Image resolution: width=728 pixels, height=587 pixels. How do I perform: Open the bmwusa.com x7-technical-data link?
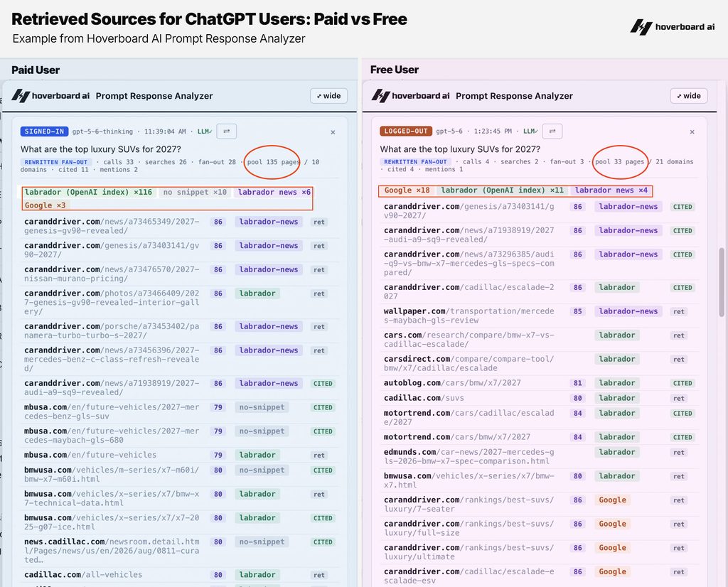[112, 498]
